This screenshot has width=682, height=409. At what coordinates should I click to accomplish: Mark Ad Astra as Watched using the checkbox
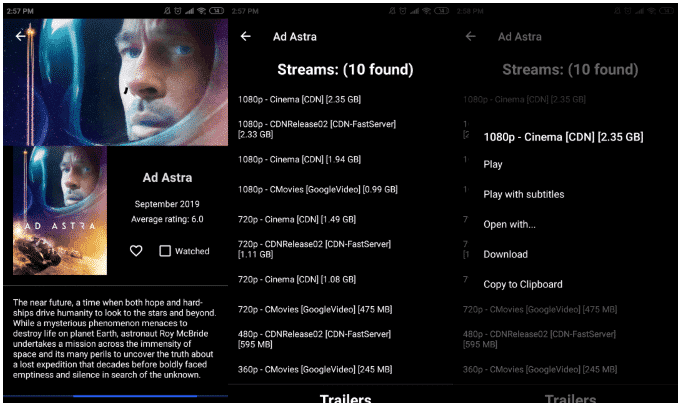pyautogui.click(x=165, y=251)
